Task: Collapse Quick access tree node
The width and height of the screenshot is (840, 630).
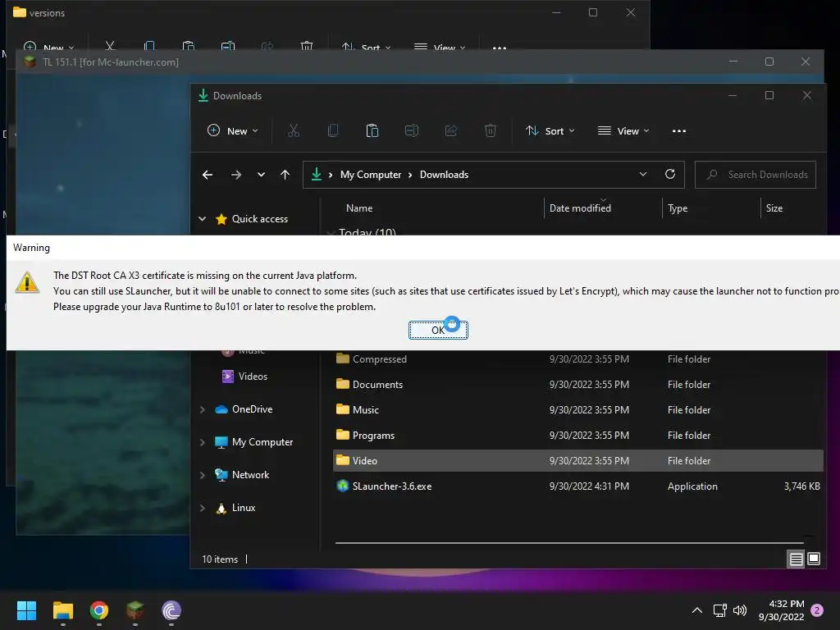Action: coord(202,218)
